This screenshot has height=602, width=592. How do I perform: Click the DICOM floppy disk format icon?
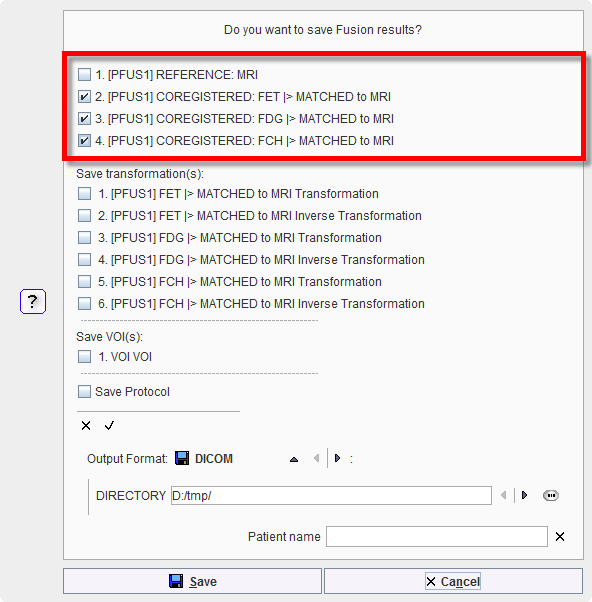click(182, 458)
